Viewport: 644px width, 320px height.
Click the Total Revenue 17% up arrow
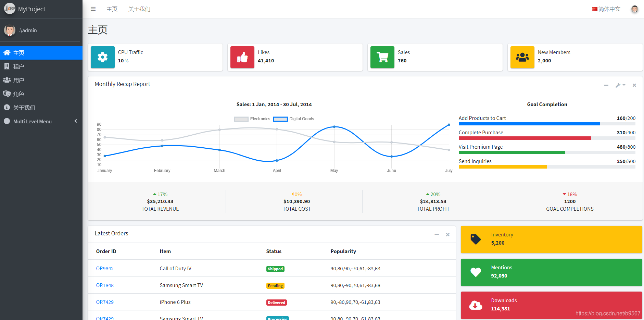click(155, 194)
